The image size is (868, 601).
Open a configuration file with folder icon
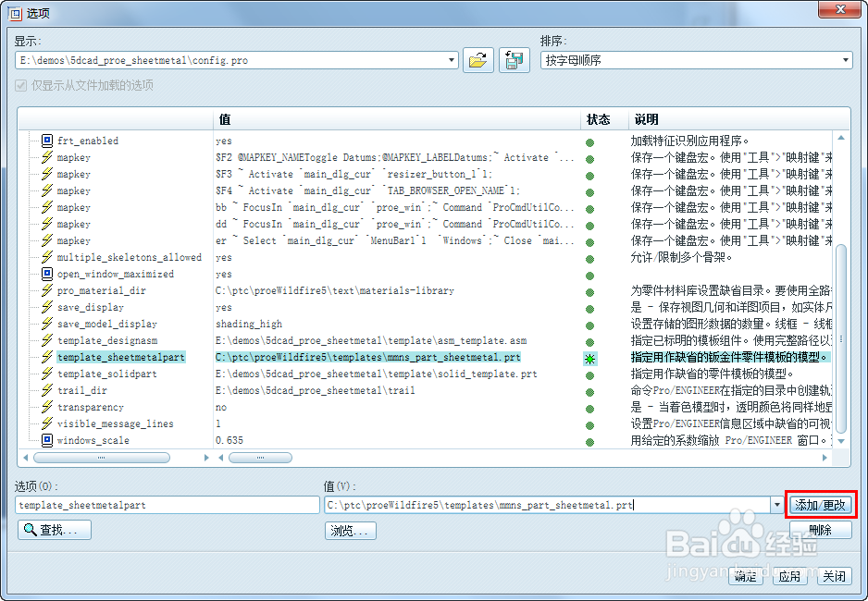(x=477, y=60)
